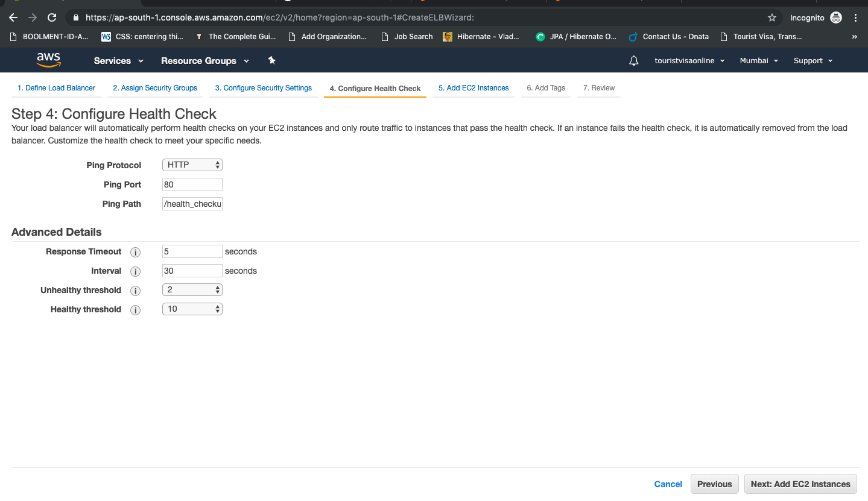Click the pin shortcut icon in navbar
This screenshot has height=501, width=868.
[271, 60]
